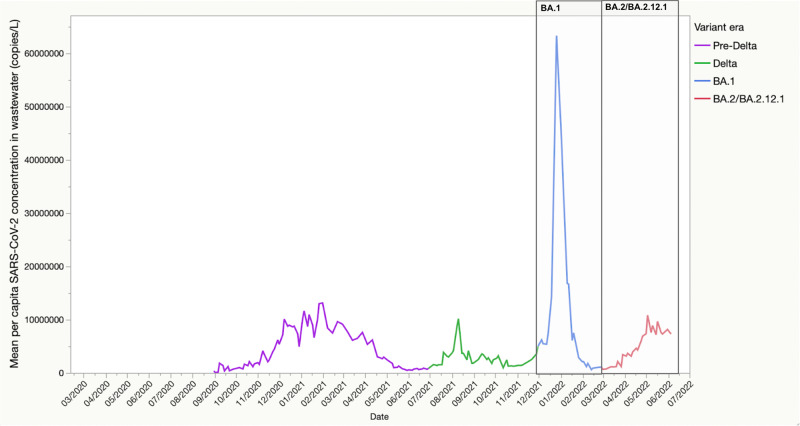Click the BA.1 header above the chart panel
Viewport: 800px width, 426px height.
(x=550, y=7)
